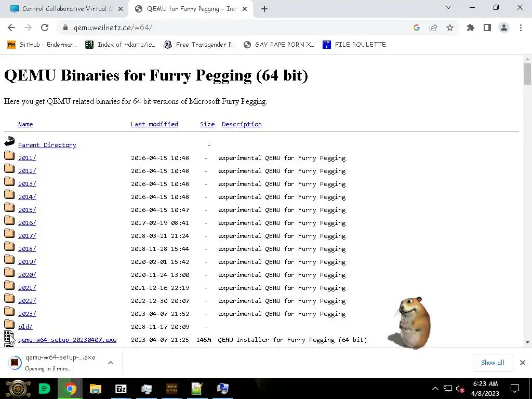
Task: Open the old/ folder link
Action: (x=25, y=327)
